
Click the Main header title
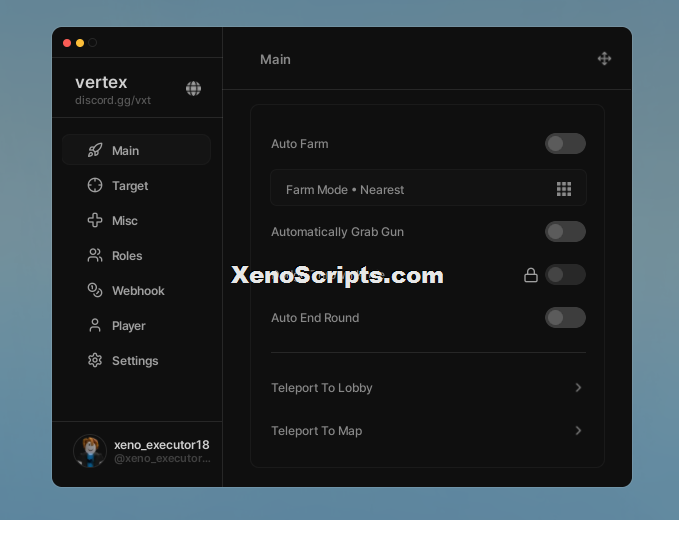[275, 59]
